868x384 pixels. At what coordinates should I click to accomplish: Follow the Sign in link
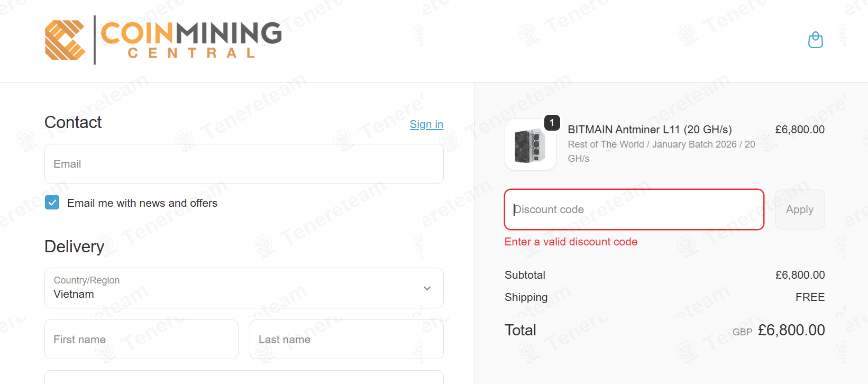(x=426, y=124)
